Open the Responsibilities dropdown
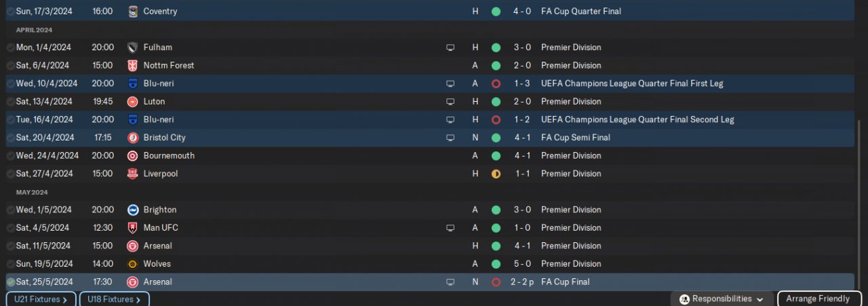This screenshot has height=306, width=868. [722, 299]
